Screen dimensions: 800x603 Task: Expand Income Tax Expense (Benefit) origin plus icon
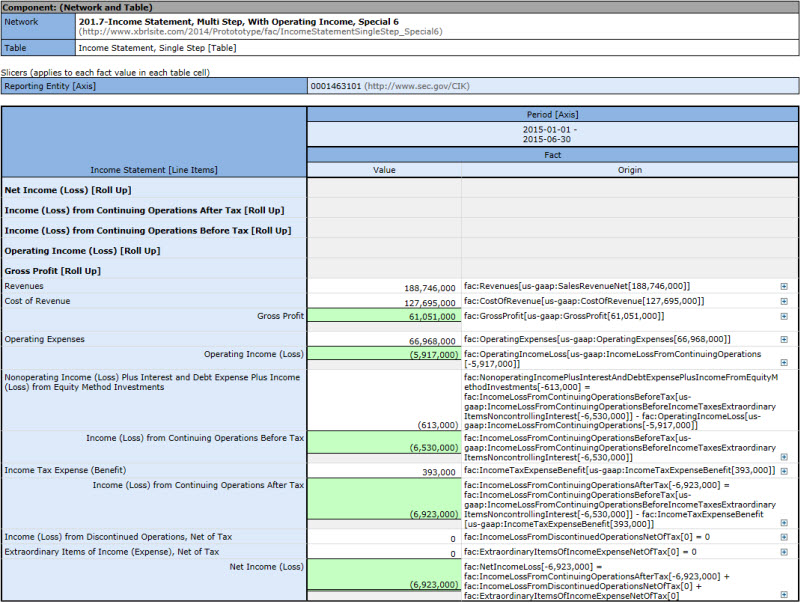pos(784,471)
